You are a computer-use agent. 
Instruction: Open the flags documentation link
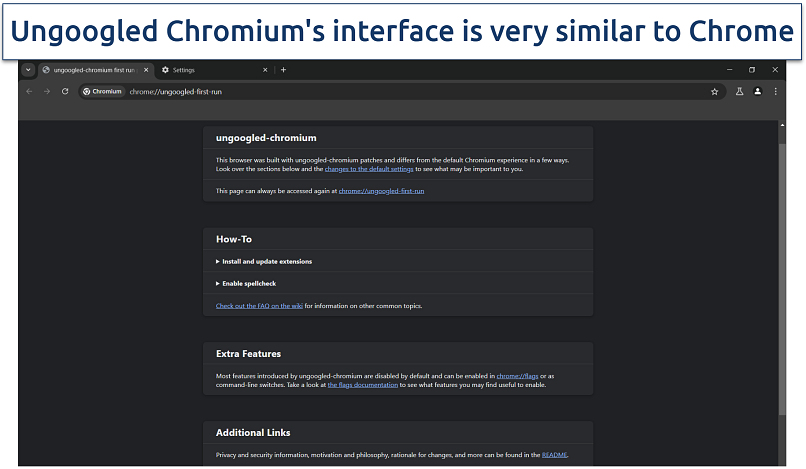(x=362, y=384)
